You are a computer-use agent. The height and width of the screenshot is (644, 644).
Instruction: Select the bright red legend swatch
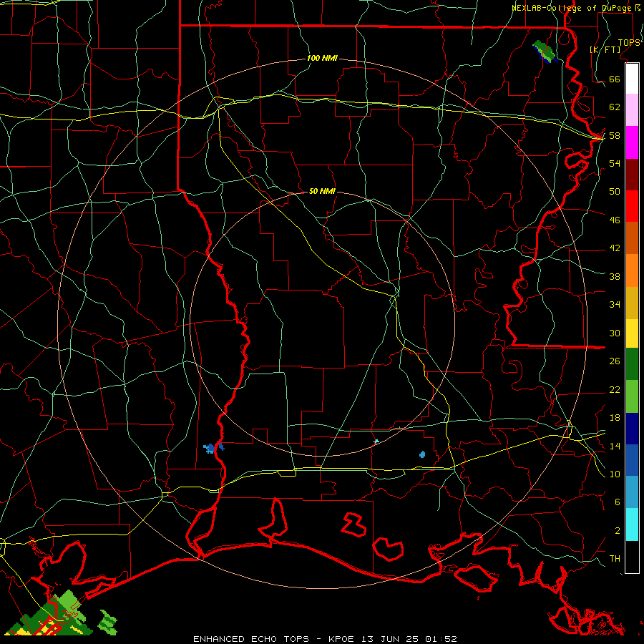[x=632, y=206]
